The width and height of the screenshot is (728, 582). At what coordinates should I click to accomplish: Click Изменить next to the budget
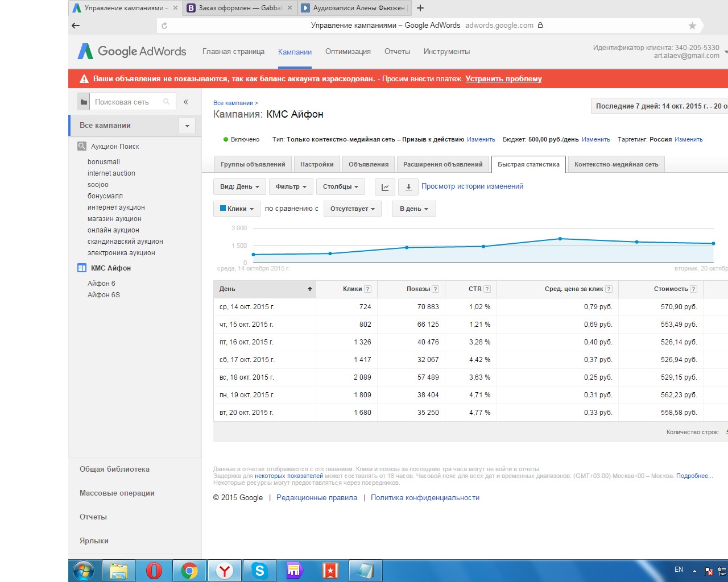point(596,139)
